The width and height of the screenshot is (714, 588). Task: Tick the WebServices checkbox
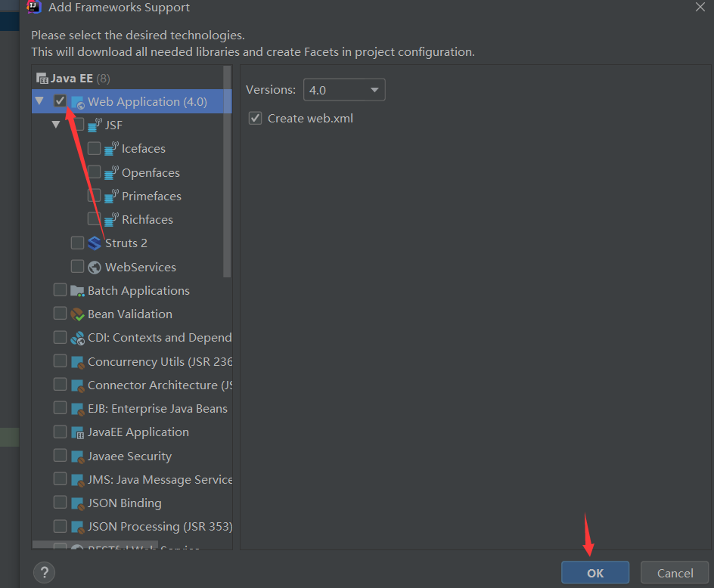(x=77, y=266)
